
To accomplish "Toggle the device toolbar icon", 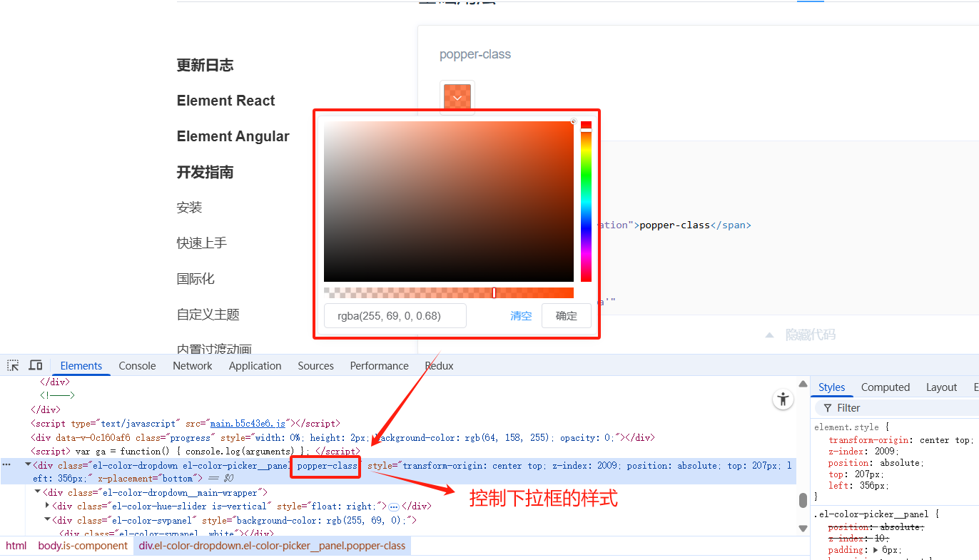I will pos(35,365).
